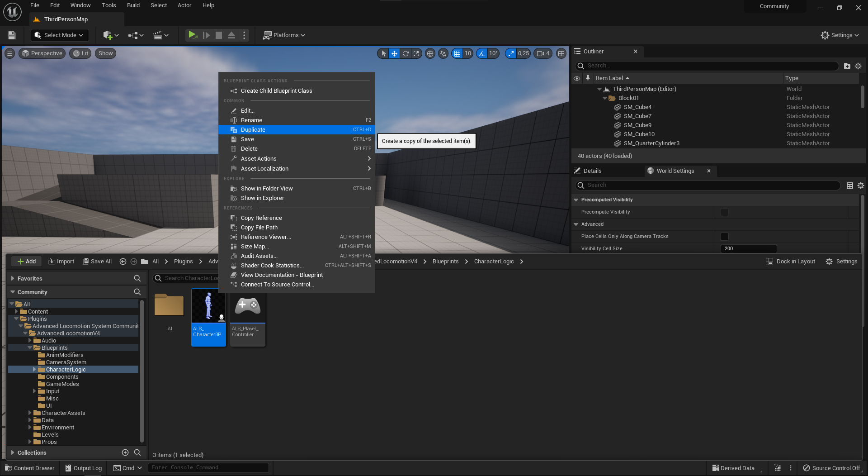Open the Lit view mode dropdown
This screenshot has width=868, height=476.
click(80, 53)
